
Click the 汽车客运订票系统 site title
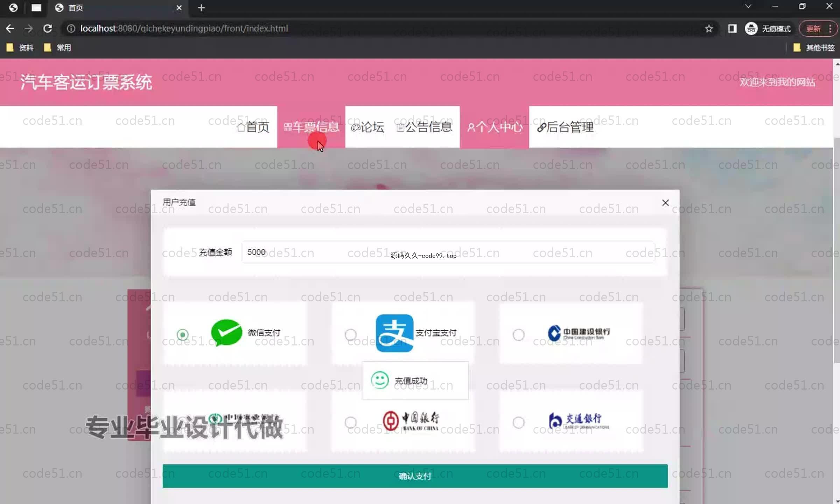tap(86, 82)
